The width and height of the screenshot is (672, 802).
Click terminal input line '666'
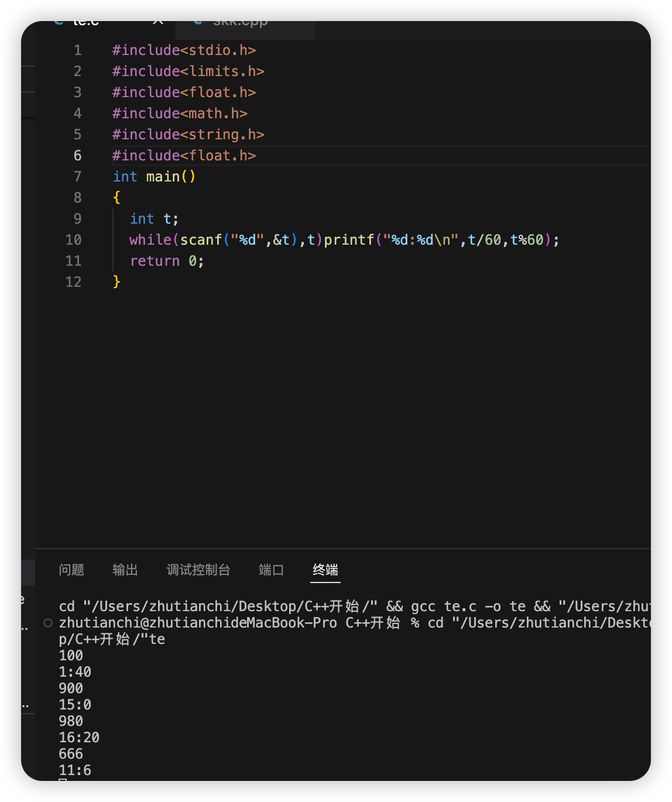[71, 754]
